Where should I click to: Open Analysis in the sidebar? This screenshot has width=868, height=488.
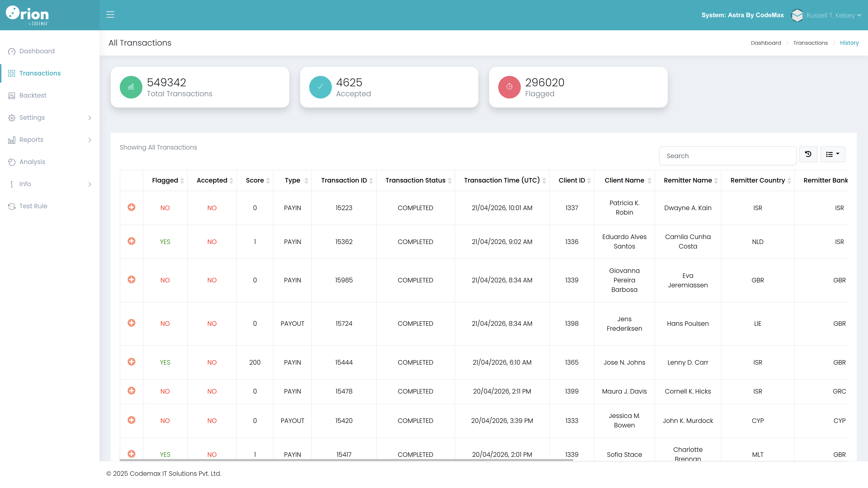pos(32,162)
